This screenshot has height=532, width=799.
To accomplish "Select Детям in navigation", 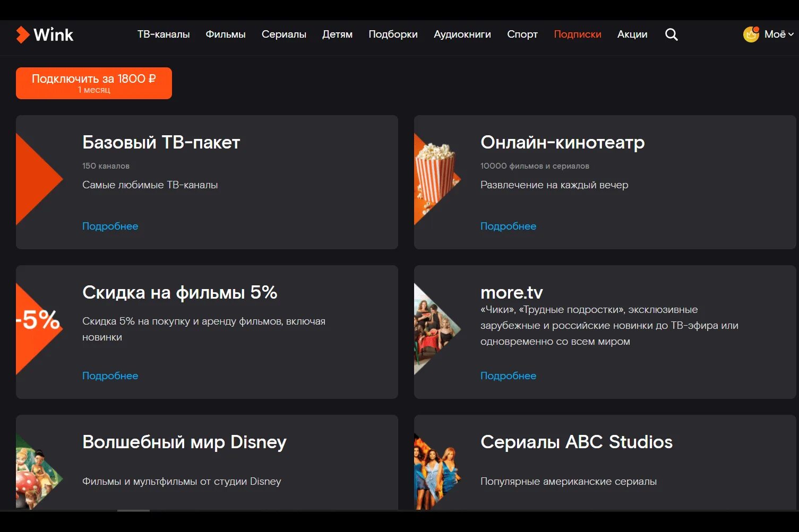I will (x=337, y=34).
